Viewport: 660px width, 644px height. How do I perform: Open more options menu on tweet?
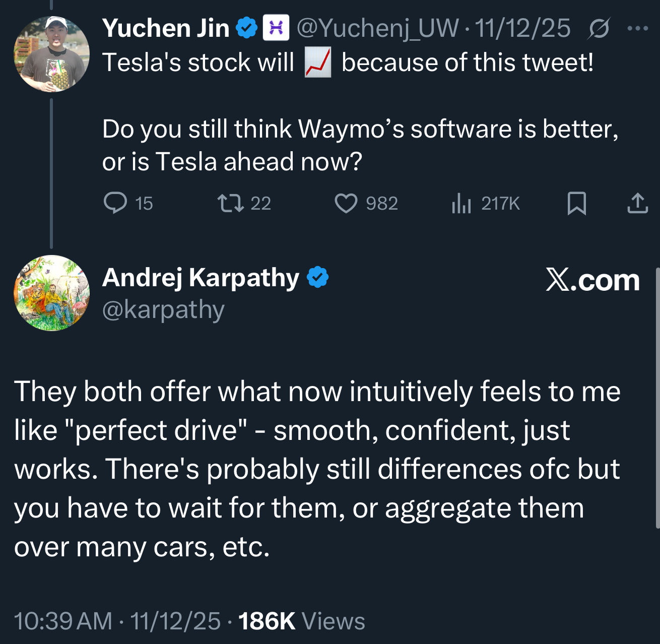(638, 28)
